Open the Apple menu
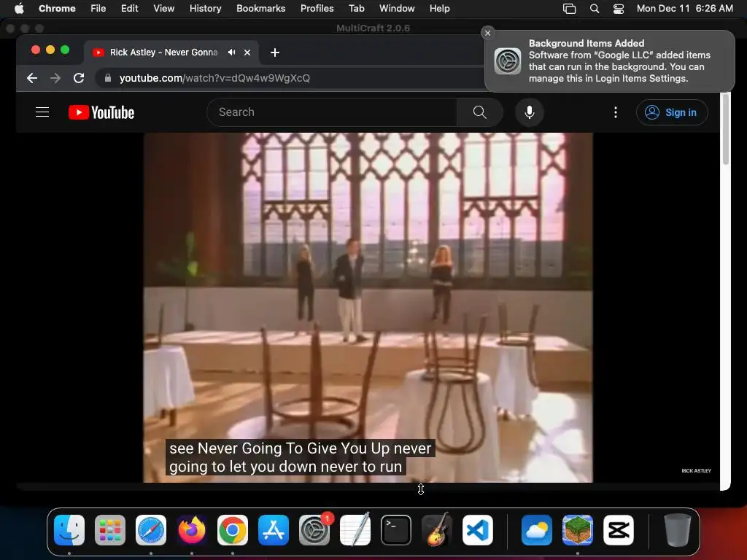 [x=19, y=9]
